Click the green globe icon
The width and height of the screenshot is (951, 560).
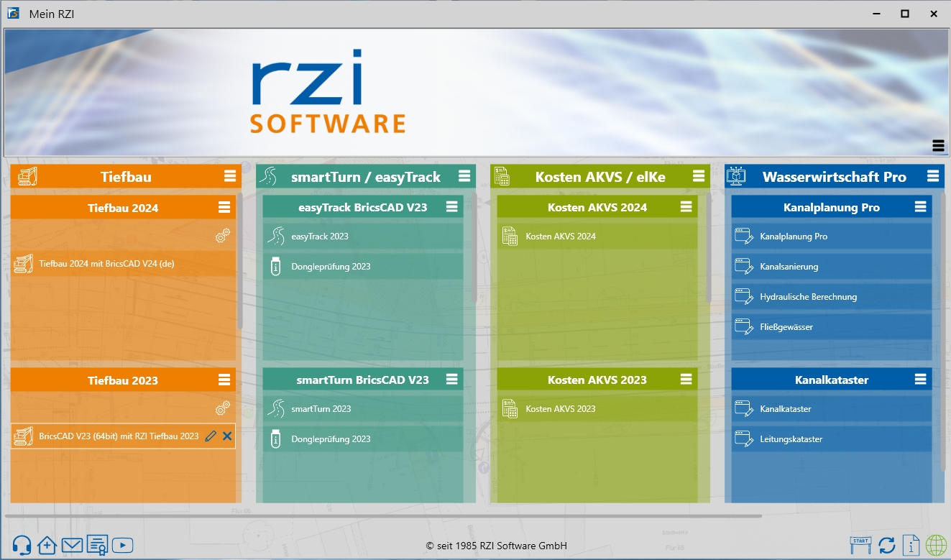point(937,546)
